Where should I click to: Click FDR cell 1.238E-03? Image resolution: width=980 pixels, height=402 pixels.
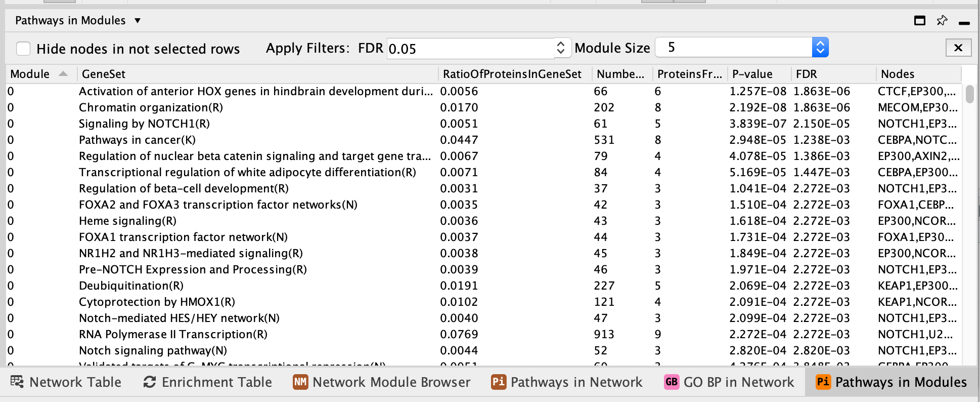(x=822, y=140)
